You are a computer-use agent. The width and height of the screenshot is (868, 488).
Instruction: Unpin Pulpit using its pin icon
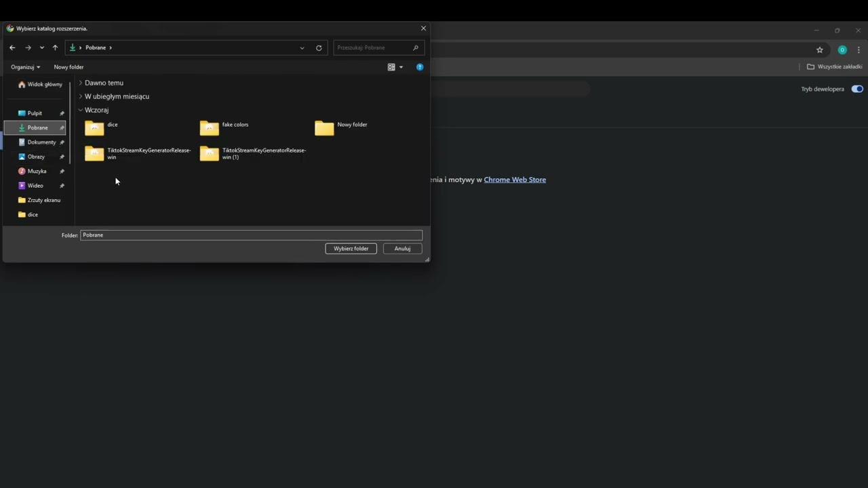(x=62, y=114)
